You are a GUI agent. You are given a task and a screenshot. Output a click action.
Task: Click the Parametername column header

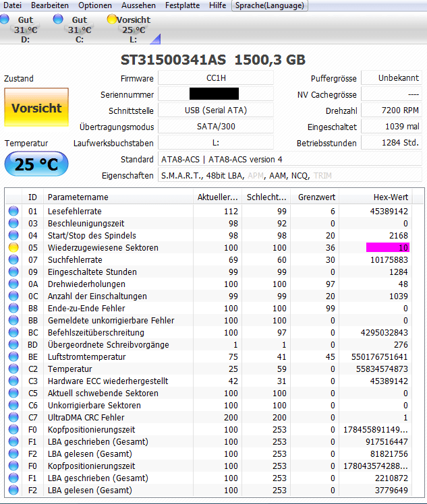(119, 197)
